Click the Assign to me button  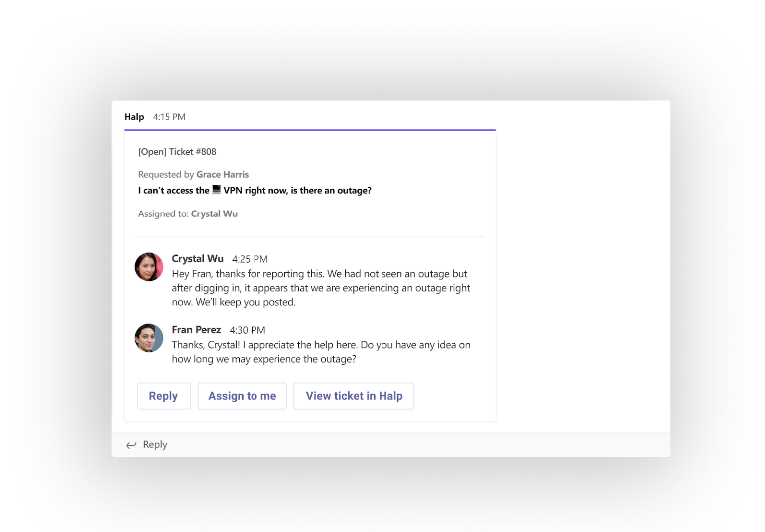pyautogui.click(x=242, y=396)
